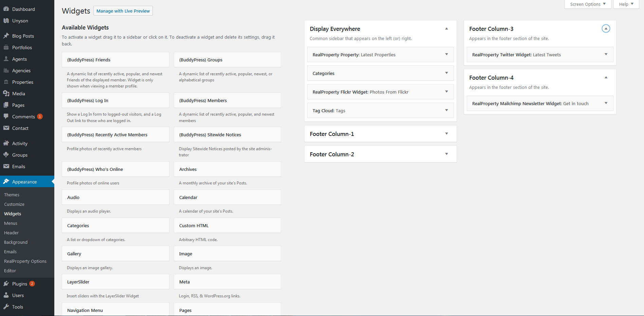Click the Blog Posts pin icon
This screenshot has height=316, width=644.
6,36
